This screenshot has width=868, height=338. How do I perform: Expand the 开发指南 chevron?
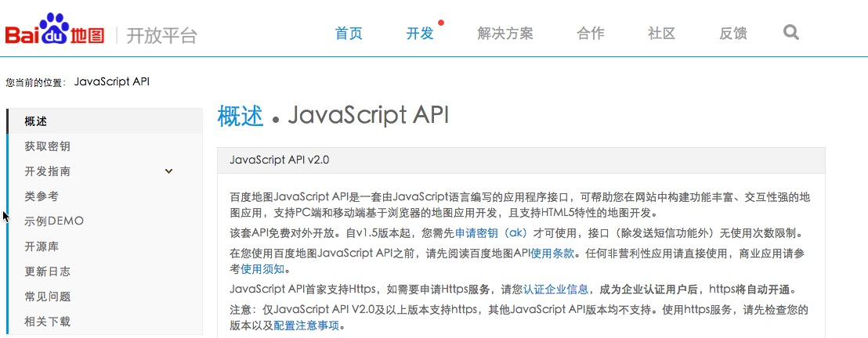tap(169, 171)
